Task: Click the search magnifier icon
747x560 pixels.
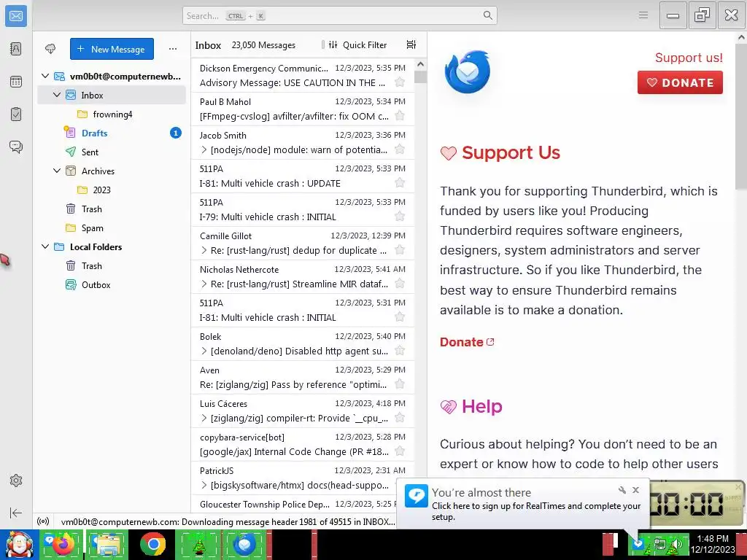Action: point(487,15)
